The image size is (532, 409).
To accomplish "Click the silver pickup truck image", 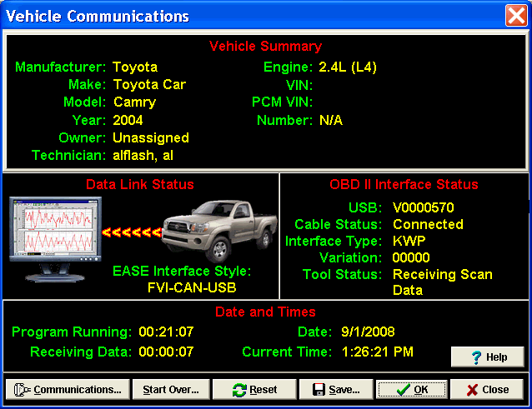I will (219, 228).
